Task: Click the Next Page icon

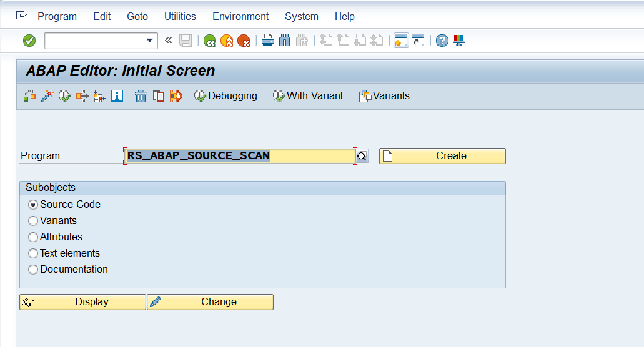Action: pyautogui.click(x=360, y=41)
